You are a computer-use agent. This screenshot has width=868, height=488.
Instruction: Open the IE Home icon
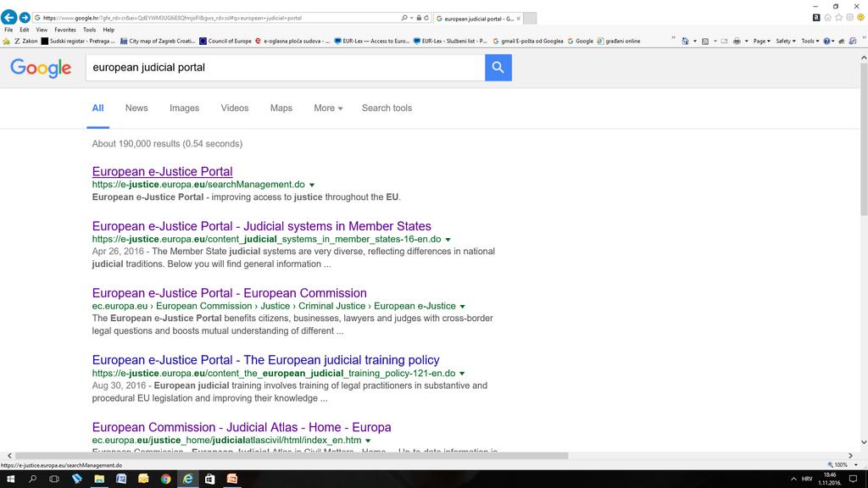click(x=827, y=18)
